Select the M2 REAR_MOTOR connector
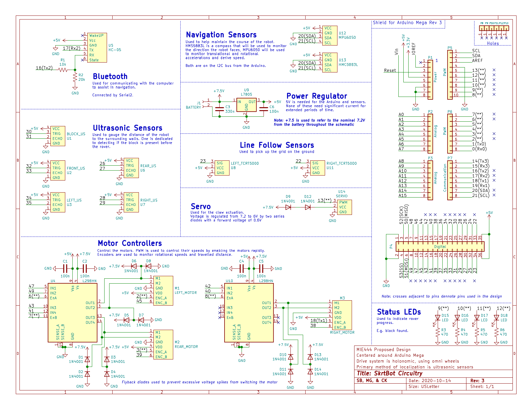 pyautogui.click(x=163, y=345)
